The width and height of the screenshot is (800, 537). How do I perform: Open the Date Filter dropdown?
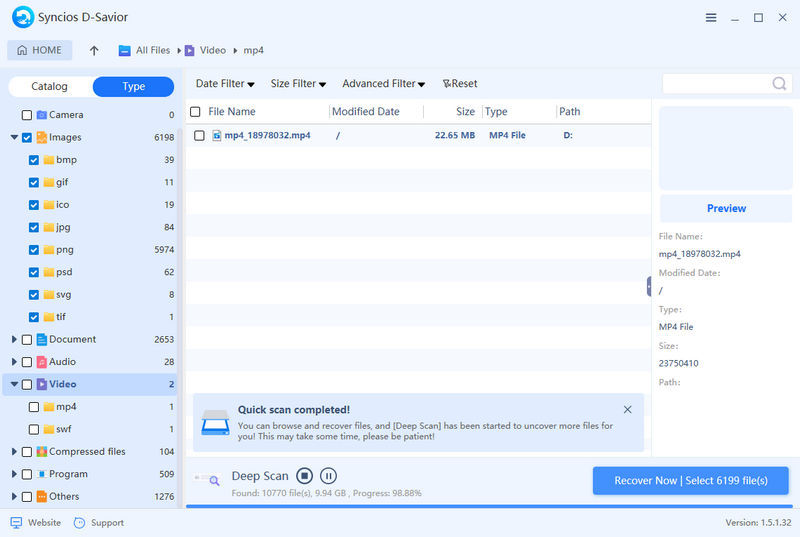point(224,84)
